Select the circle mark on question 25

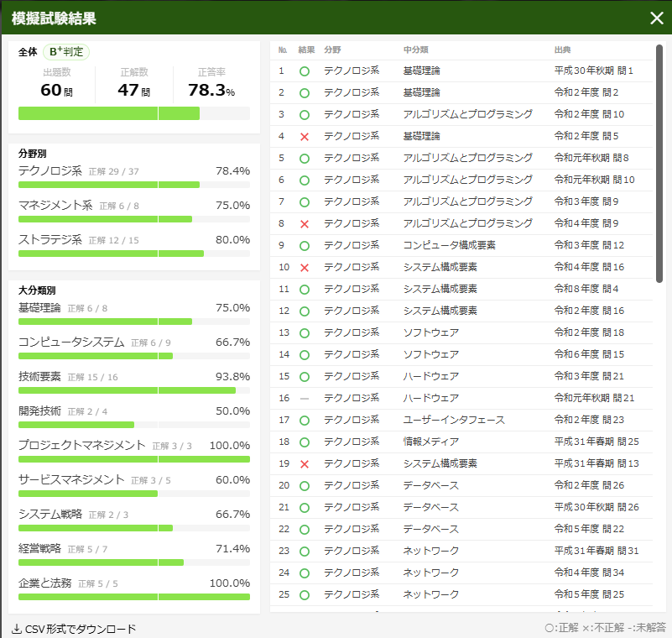click(305, 595)
